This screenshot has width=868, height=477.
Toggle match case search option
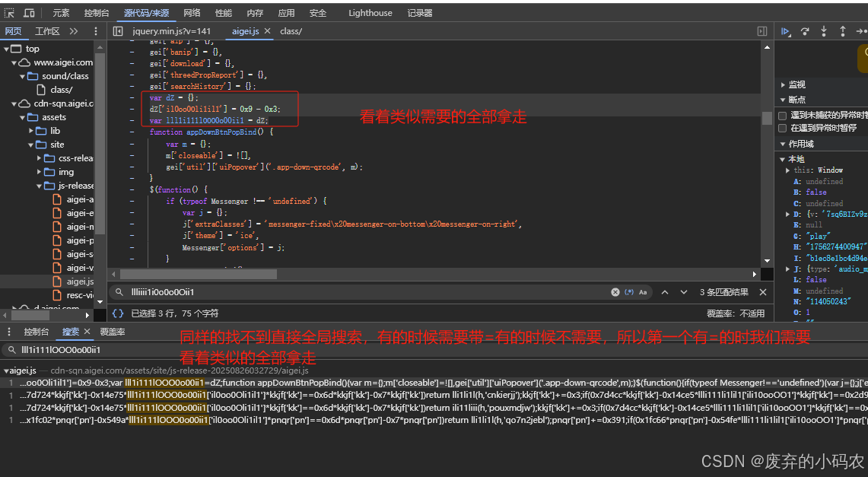pos(643,292)
